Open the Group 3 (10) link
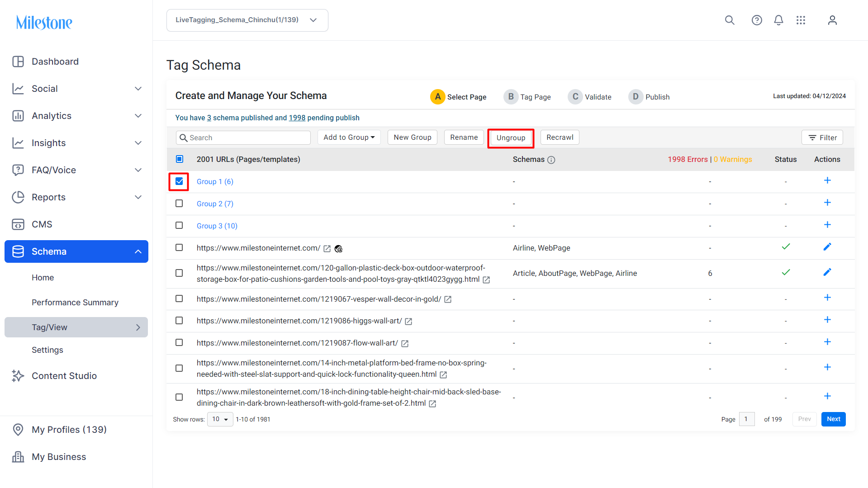This screenshot has height=488, width=868. (x=217, y=226)
